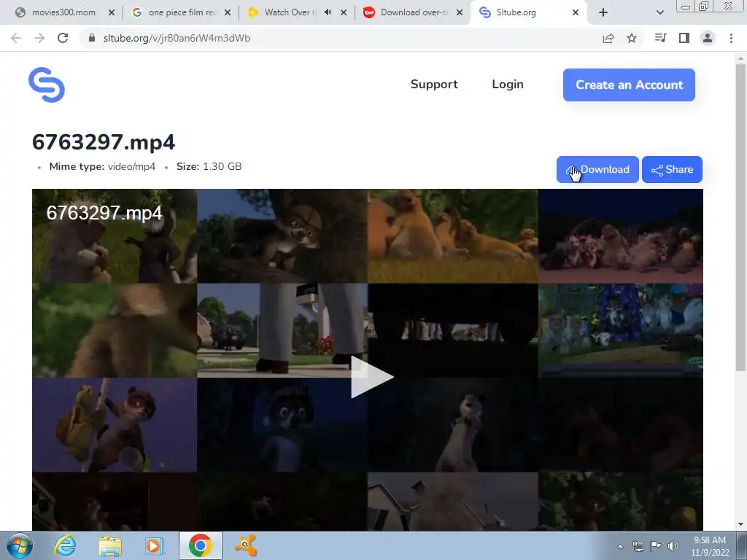
Task: Click the Size 1.30 GB text
Action: click(x=209, y=167)
